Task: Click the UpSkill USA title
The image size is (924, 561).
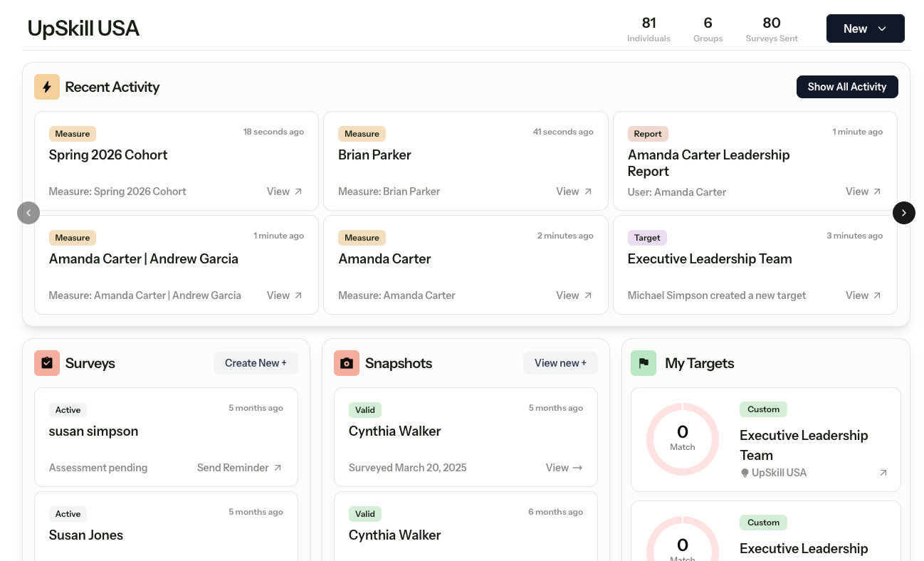Action: (x=83, y=28)
